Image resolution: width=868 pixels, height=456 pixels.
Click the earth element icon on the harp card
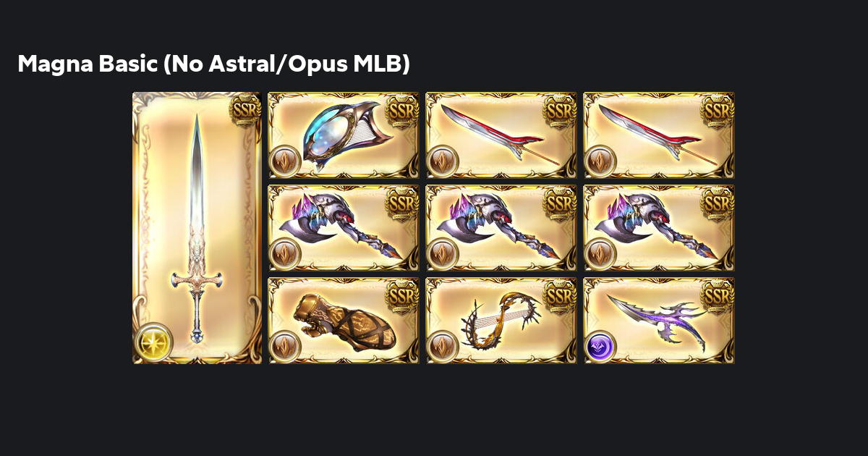(x=284, y=161)
